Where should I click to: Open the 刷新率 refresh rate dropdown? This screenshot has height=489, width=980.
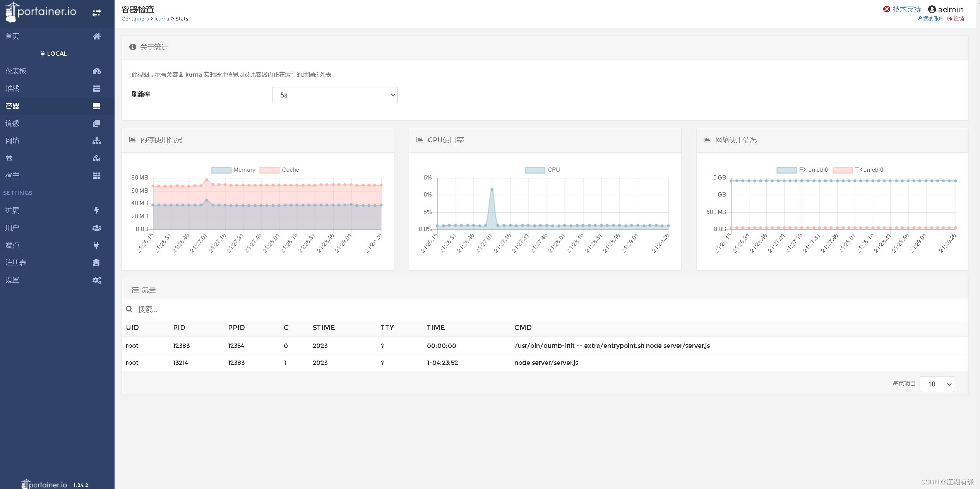(335, 95)
